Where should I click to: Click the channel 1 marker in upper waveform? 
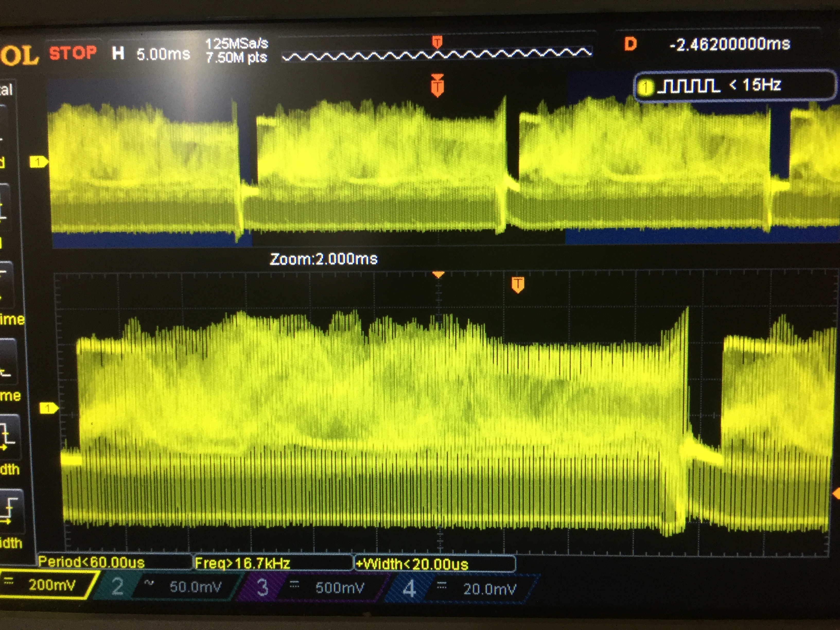(38, 162)
